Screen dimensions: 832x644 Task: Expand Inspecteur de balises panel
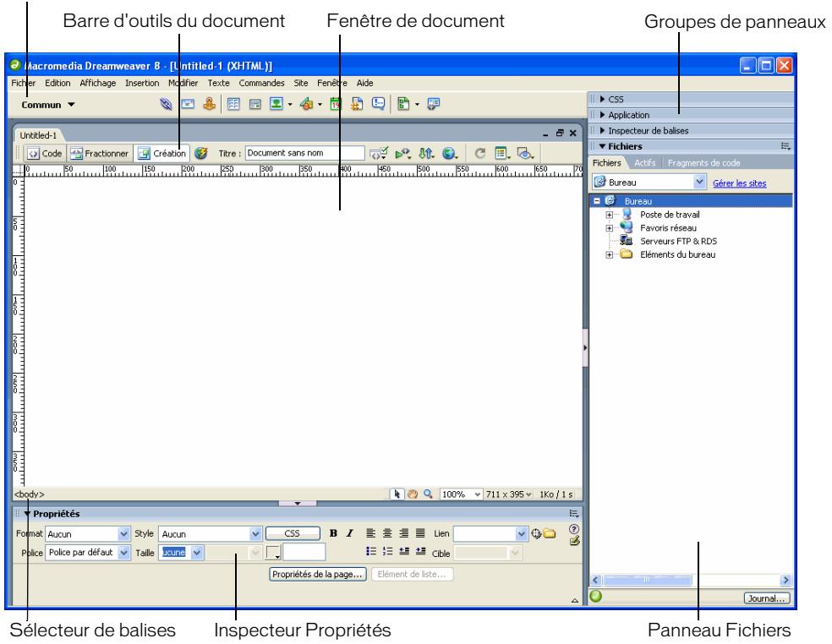[x=602, y=130]
